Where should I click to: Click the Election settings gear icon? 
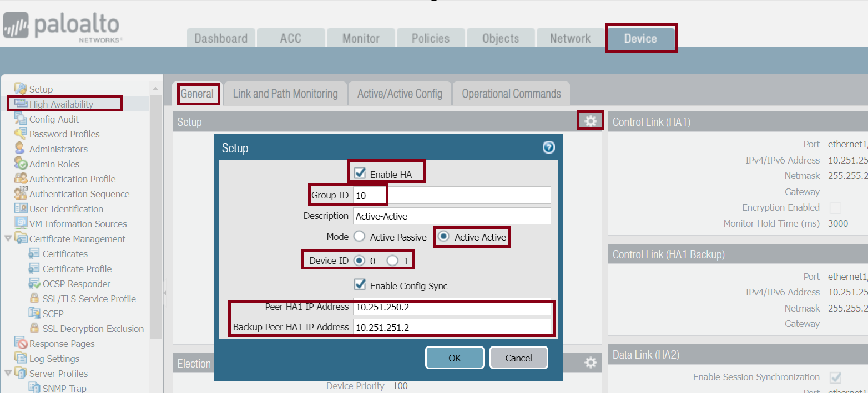(x=590, y=363)
